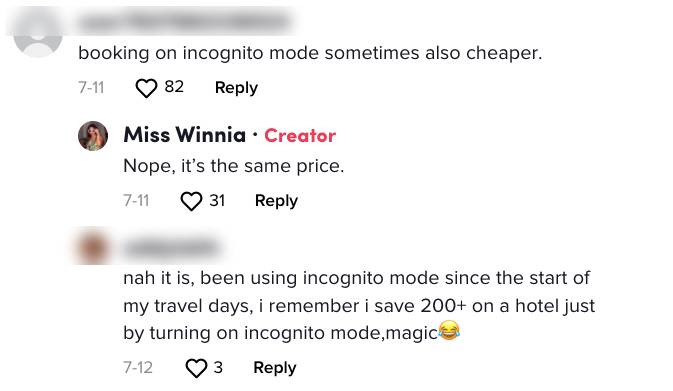
Task: Like the 7-12 incognito magic comment via the heart
Action: tap(196, 368)
